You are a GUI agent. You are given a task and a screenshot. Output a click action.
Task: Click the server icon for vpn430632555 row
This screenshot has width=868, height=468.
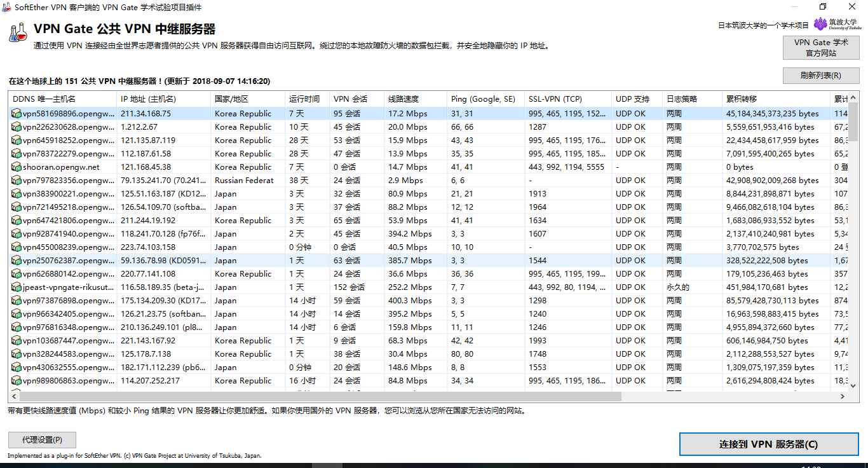17,368
